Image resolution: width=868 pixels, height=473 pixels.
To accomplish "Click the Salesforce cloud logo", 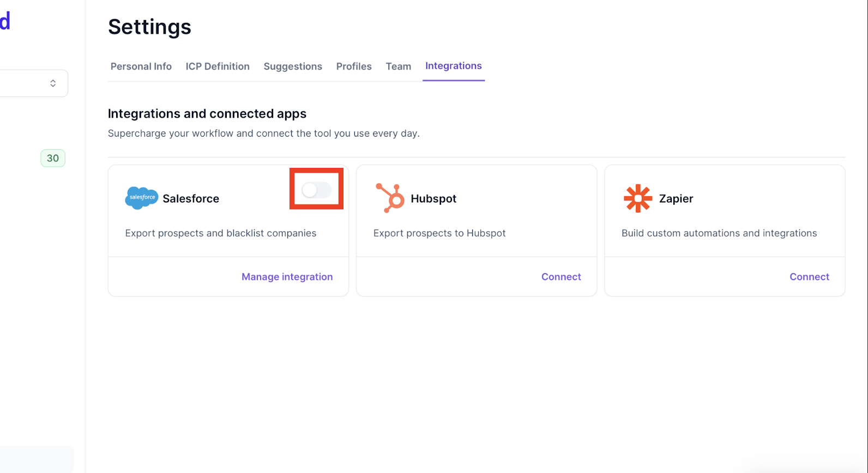I will 142,198.
